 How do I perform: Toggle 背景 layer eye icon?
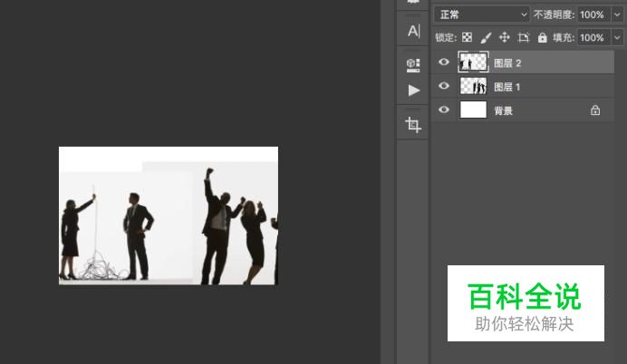click(444, 110)
